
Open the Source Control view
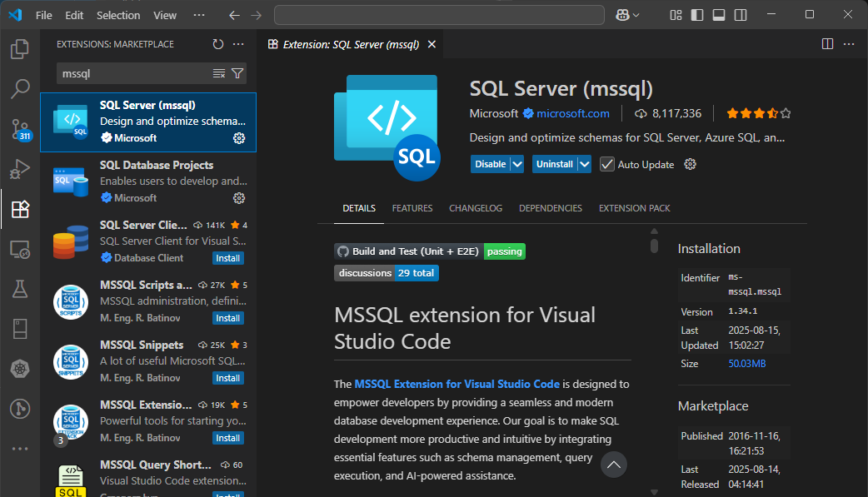pos(20,129)
